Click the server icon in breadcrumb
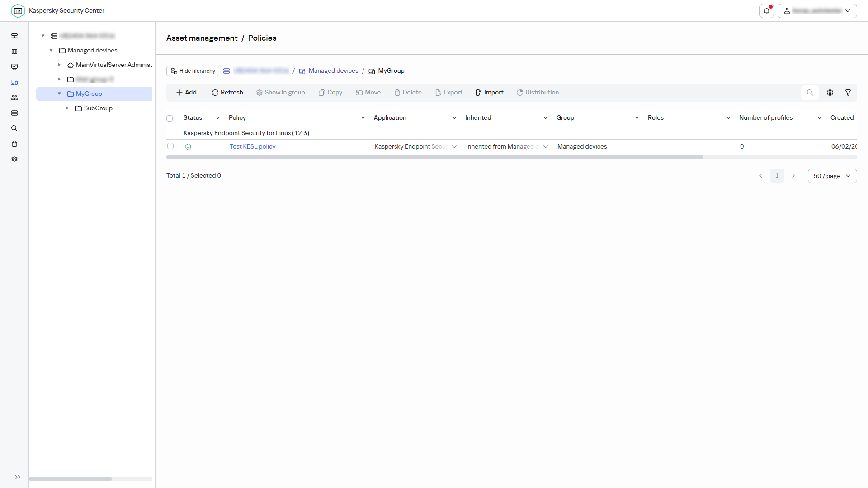868x488 pixels. (x=226, y=71)
